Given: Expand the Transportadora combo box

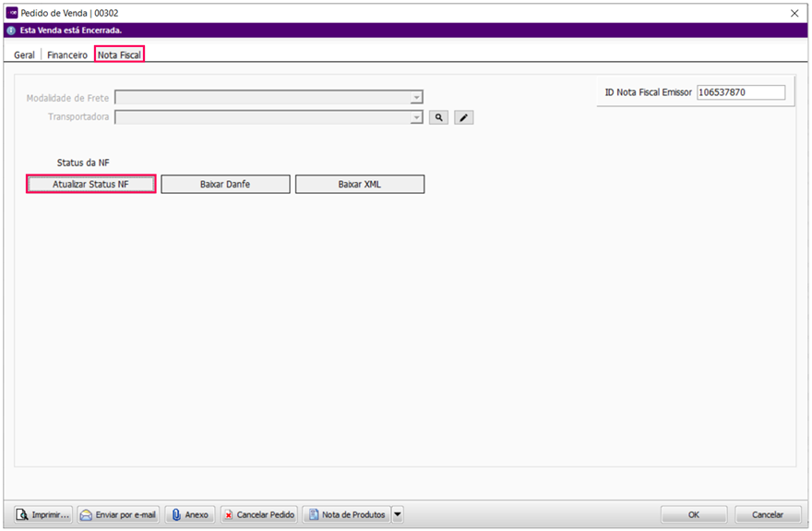Looking at the screenshot, I should click(x=416, y=117).
